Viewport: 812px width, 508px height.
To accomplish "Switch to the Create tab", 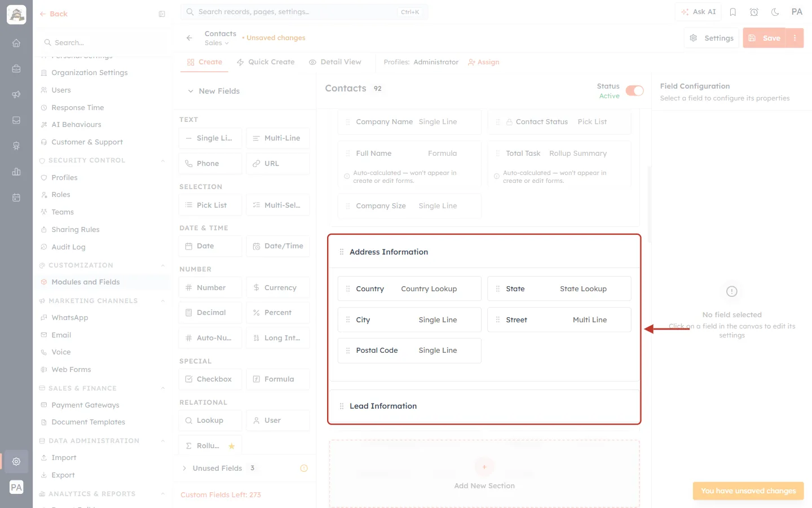I will (205, 62).
